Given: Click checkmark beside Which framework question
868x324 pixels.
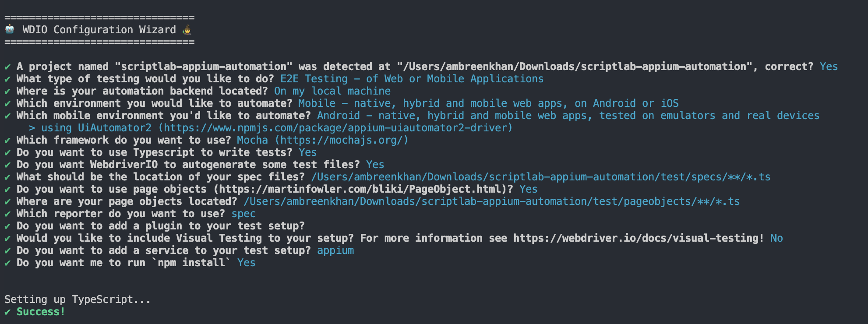Looking at the screenshot, I should click(x=7, y=140).
